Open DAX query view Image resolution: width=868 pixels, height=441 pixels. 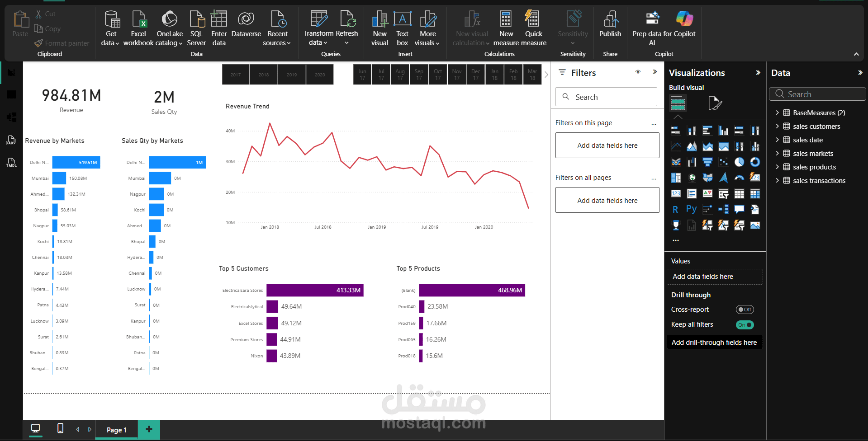(x=11, y=140)
